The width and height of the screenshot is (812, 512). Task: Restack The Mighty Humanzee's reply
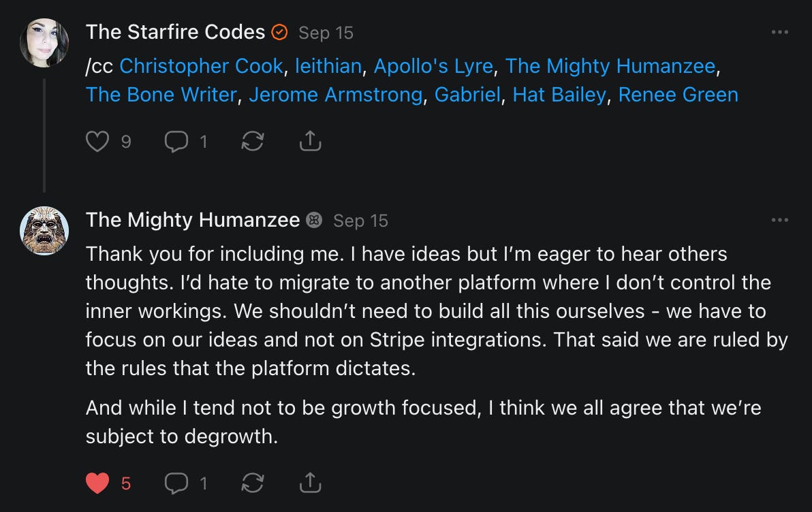pyautogui.click(x=253, y=483)
